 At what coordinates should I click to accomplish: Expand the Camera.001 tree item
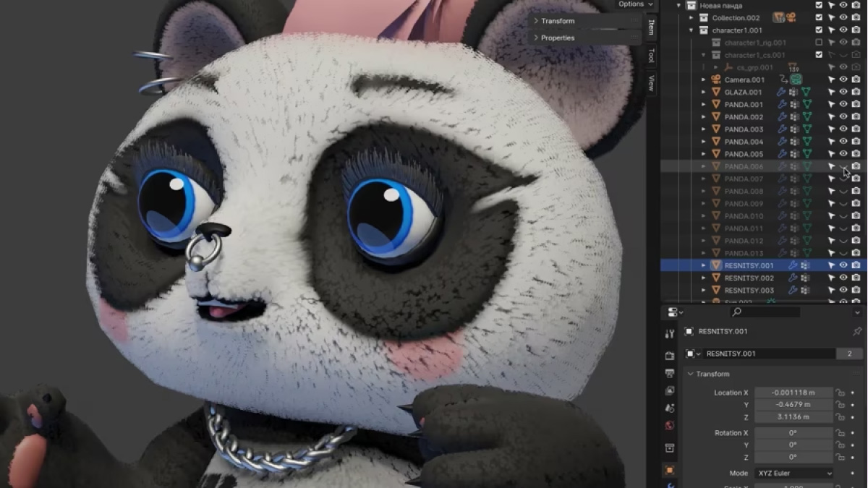(704, 80)
